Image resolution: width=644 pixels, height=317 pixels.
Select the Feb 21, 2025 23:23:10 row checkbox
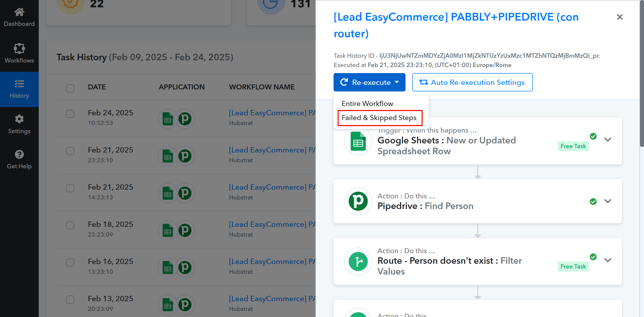[x=70, y=151]
